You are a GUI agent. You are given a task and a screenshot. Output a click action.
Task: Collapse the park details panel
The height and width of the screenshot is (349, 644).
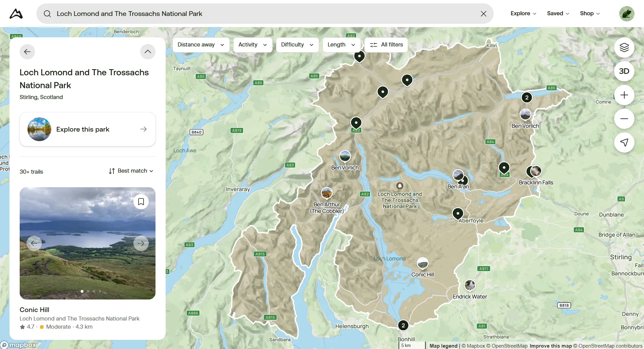pyautogui.click(x=147, y=52)
